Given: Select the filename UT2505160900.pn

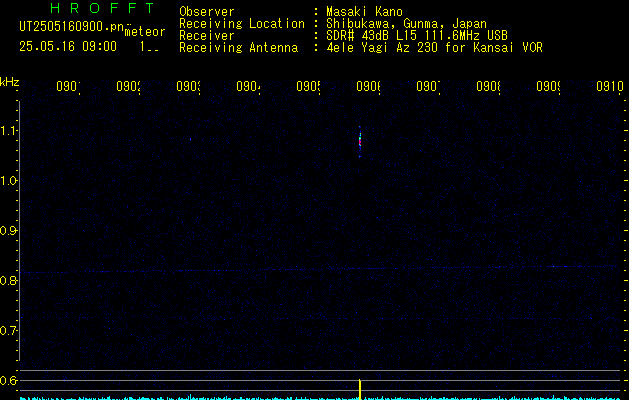Looking at the screenshot, I should (72, 27).
